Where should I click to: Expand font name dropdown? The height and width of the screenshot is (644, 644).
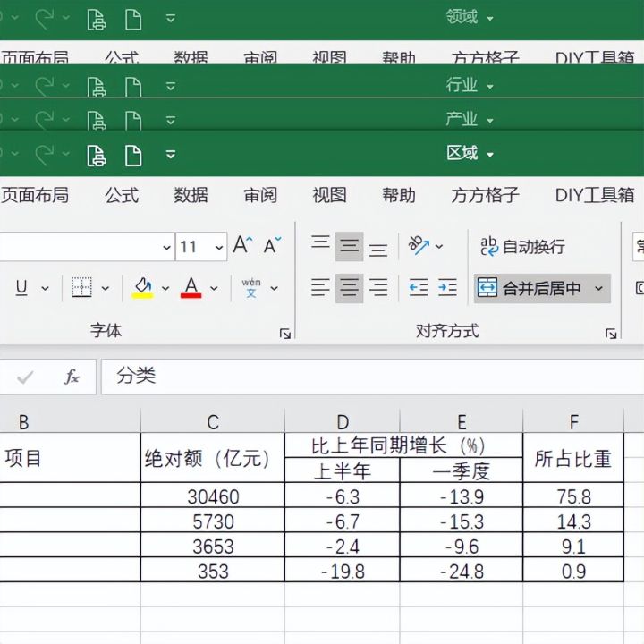[x=166, y=247]
